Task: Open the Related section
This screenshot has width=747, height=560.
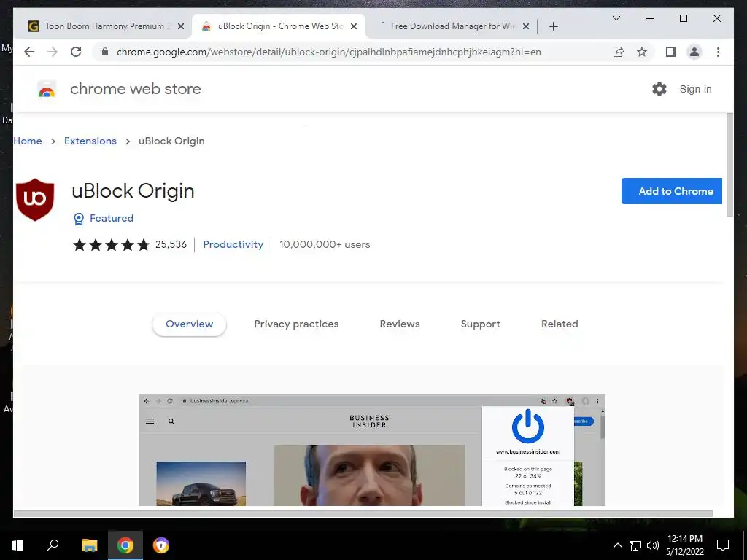Action: (560, 324)
